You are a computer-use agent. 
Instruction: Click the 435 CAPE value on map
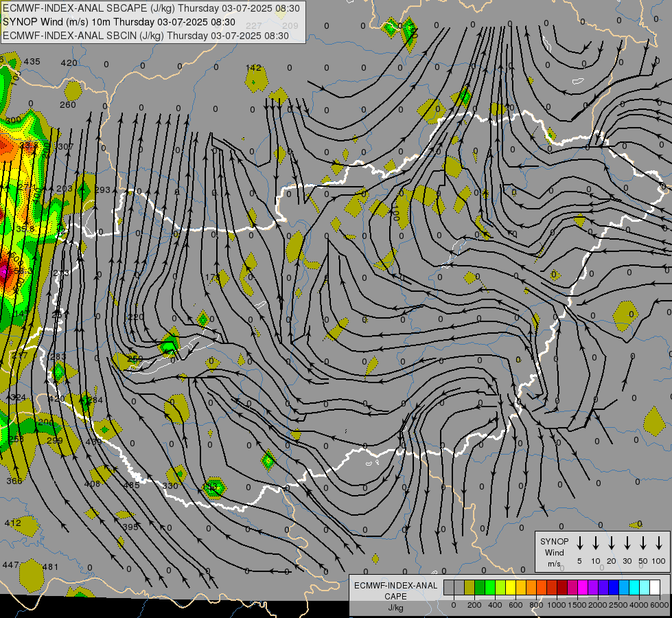click(x=32, y=61)
